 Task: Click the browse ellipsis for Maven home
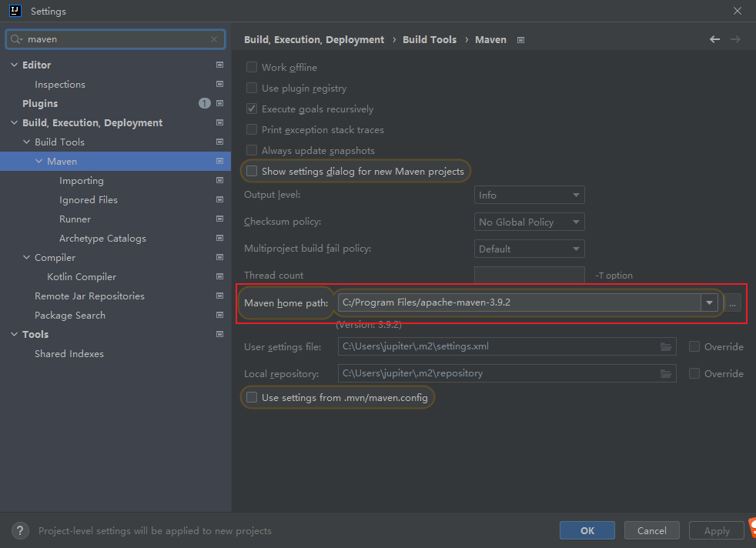[732, 304]
